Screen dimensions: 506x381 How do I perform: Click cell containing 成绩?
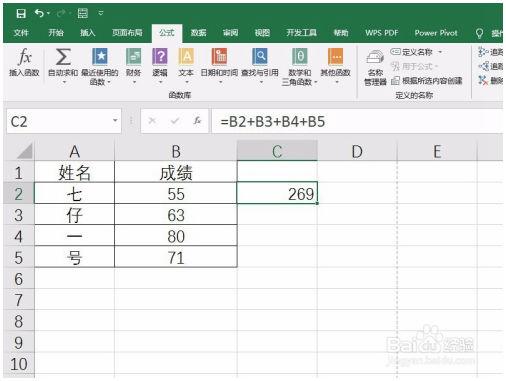(x=176, y=172)
